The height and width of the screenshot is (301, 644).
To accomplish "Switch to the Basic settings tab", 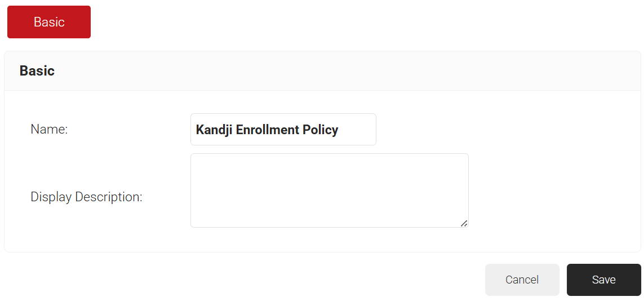I will tap(49, 22).
